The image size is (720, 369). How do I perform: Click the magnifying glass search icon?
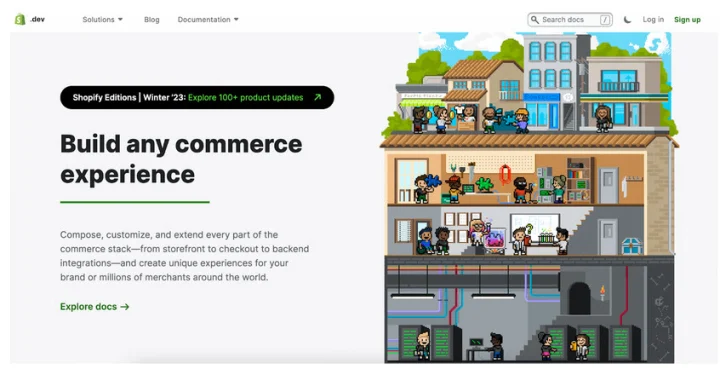[x=534, y=20]
